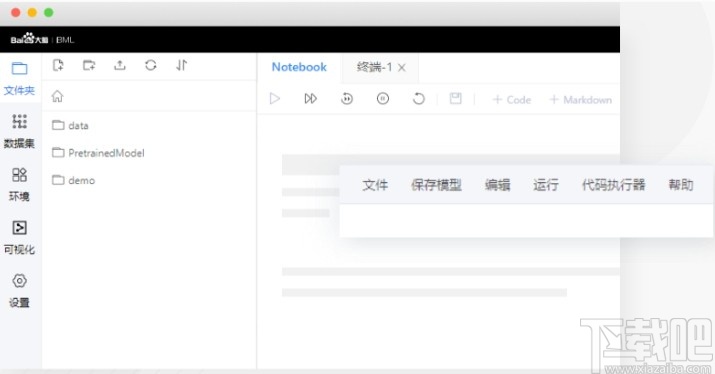Open the data folder
715x374 pixels.
point(70,125)
